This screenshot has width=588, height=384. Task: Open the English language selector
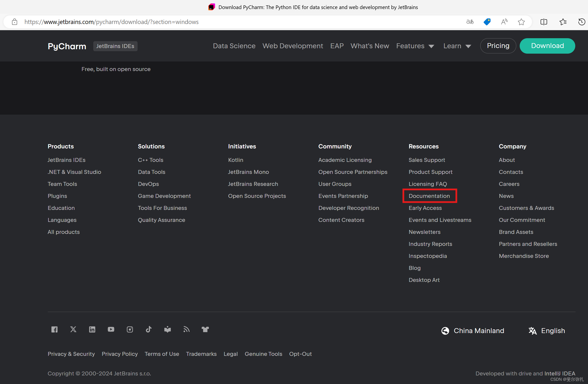547,331
